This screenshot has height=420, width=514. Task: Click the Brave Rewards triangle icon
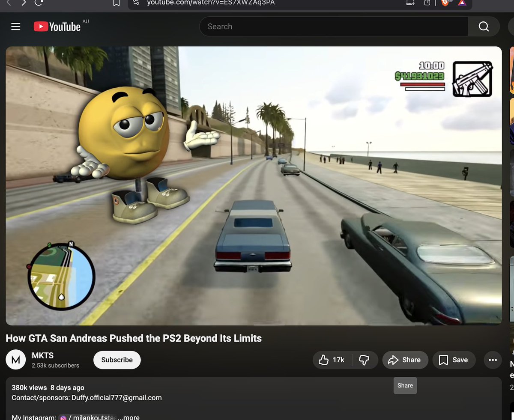[462, 3]
